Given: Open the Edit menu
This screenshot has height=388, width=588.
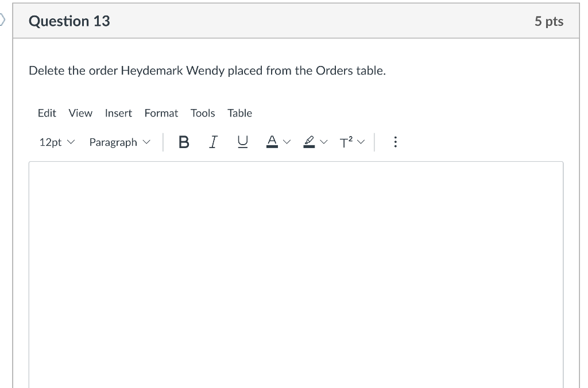Looking at the screenshot, I should [47, 113].
